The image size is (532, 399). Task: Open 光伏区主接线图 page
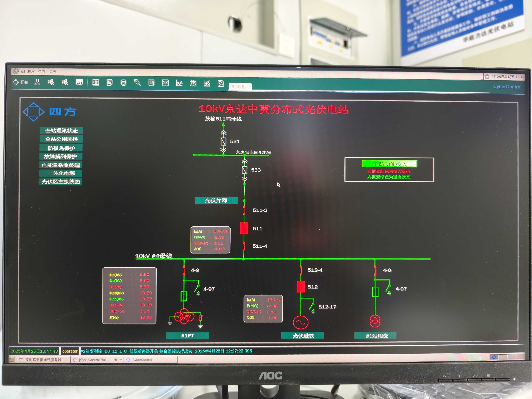[61, 182]
